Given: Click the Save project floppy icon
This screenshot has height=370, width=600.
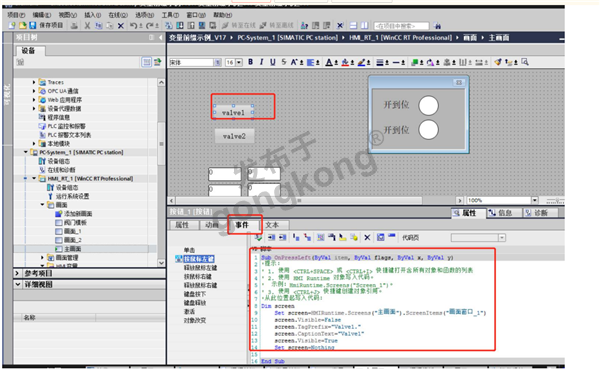Looking at the screenshot, I should [x=33, y=25].
